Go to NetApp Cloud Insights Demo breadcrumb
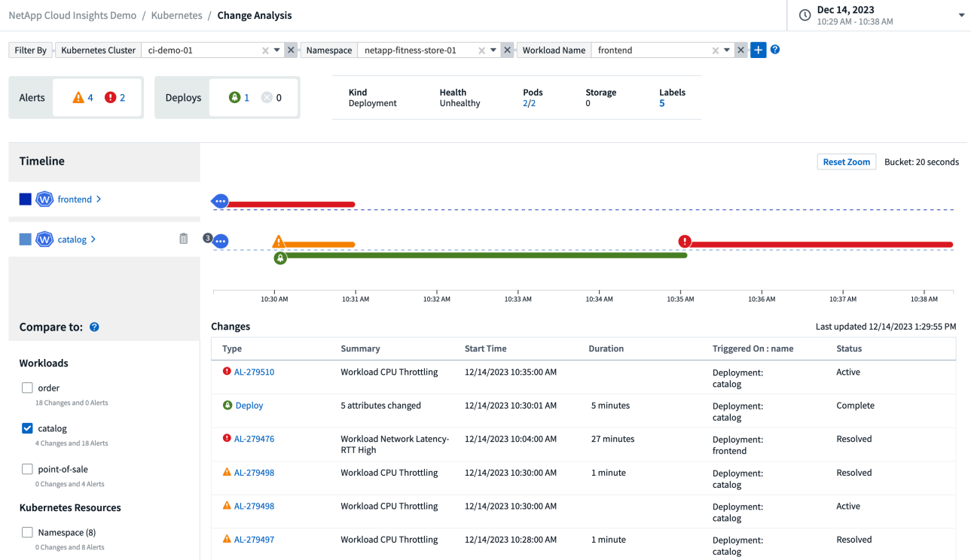This screenshot has width=971, height=560. pyautogui.click(x=72, y=15)
